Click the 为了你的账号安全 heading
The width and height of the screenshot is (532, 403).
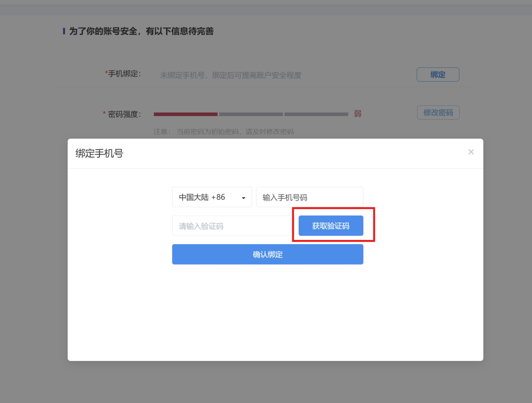click(141, 31)
